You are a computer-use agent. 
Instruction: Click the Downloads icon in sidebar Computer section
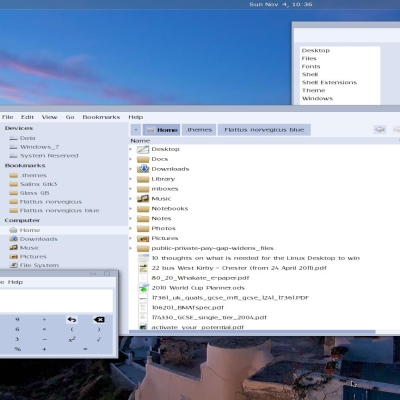[13, 239]
